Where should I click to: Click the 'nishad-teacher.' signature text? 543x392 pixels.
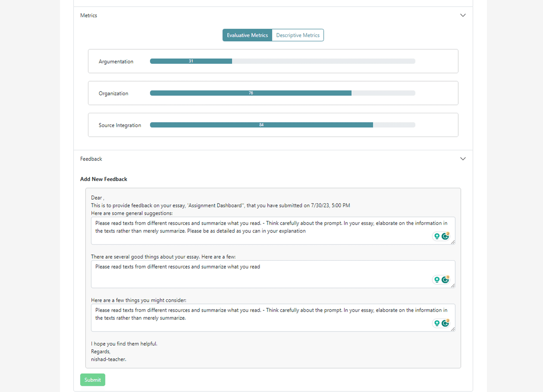click(109, 359)
